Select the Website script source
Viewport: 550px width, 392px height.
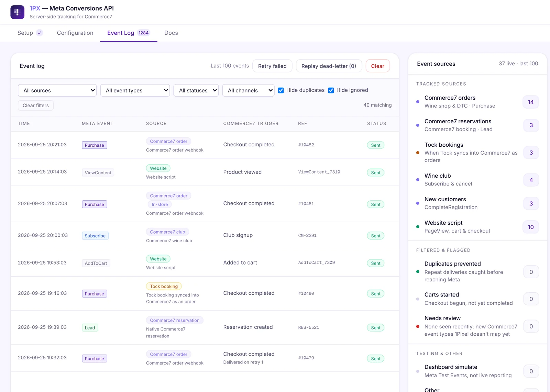point(477,227)
